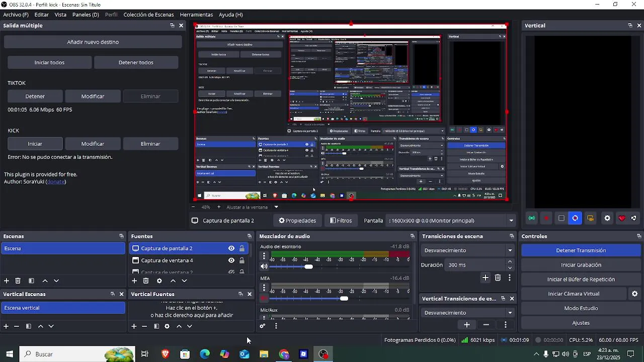
Task: Toggle vertical square stop icon
Action: (x=561, y=218)
